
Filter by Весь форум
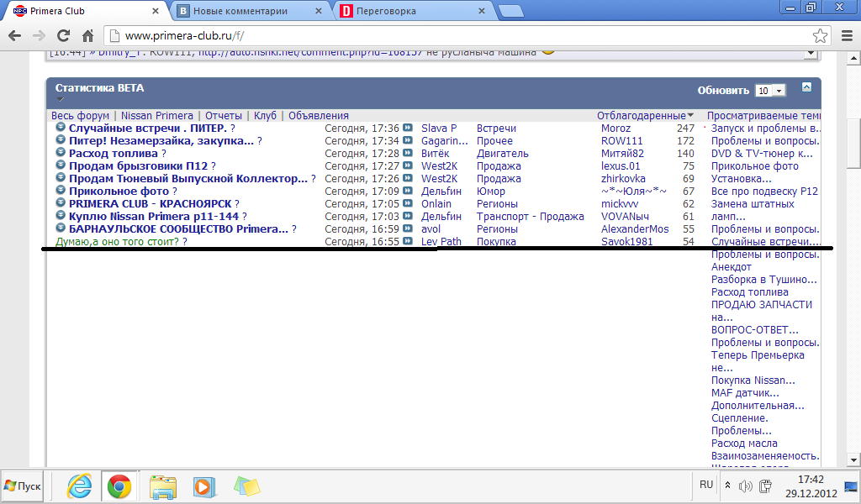80,116
